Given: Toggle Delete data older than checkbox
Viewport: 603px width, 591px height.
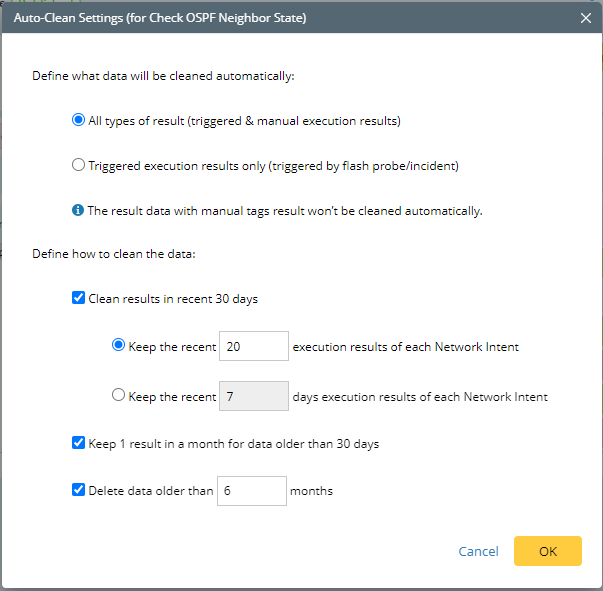Looking at the screenshot, I should pyautogui.click(x=79, y=491).
